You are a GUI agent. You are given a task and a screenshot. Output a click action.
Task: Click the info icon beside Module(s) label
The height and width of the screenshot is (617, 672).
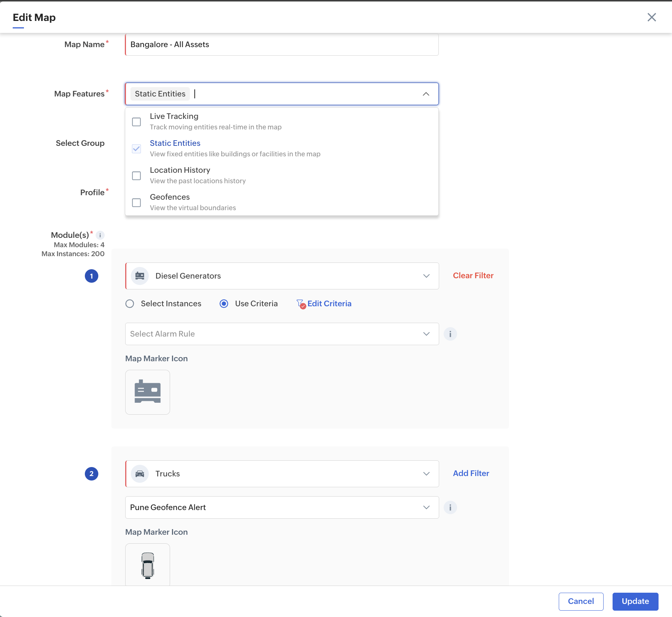pyautogui.click(x=100, y=235)
